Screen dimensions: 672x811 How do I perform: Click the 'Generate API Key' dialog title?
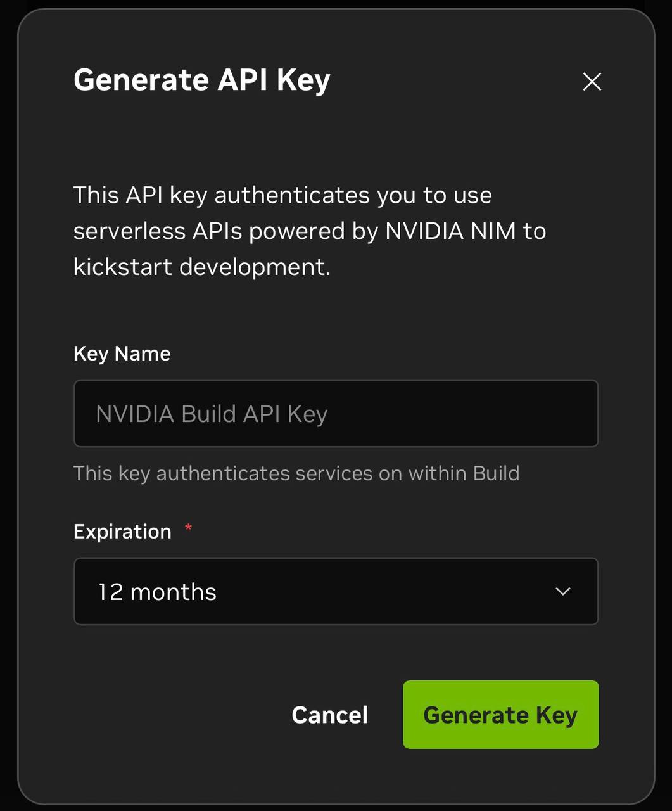[x=202, y=80]
